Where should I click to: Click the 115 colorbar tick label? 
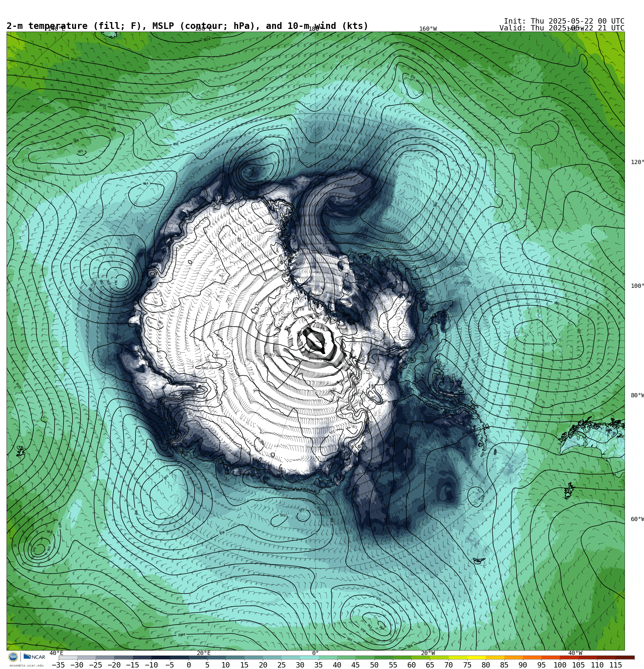pos(616,665)
